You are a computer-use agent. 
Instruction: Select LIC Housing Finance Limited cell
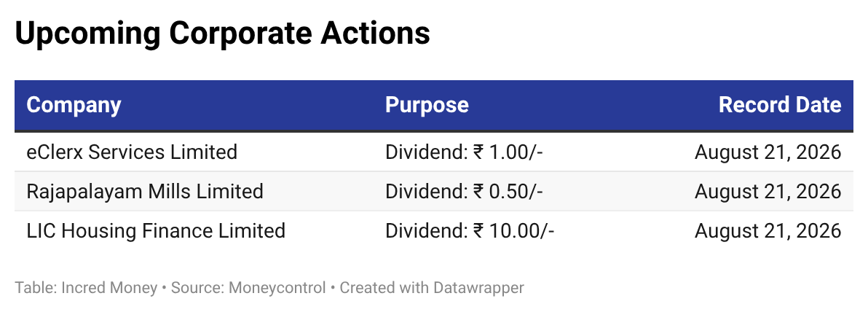click(156, 230)
